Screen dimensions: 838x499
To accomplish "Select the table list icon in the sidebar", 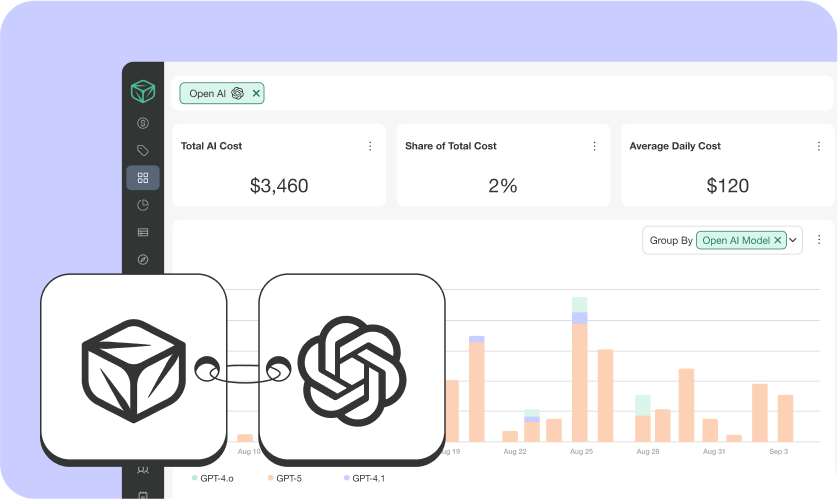I will [143, 232].
